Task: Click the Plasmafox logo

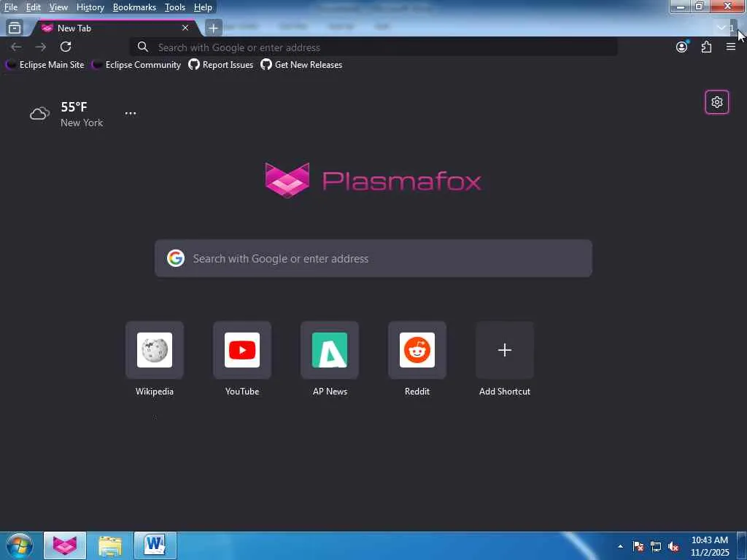Action: pyautogui.click(x=373, y=180)
